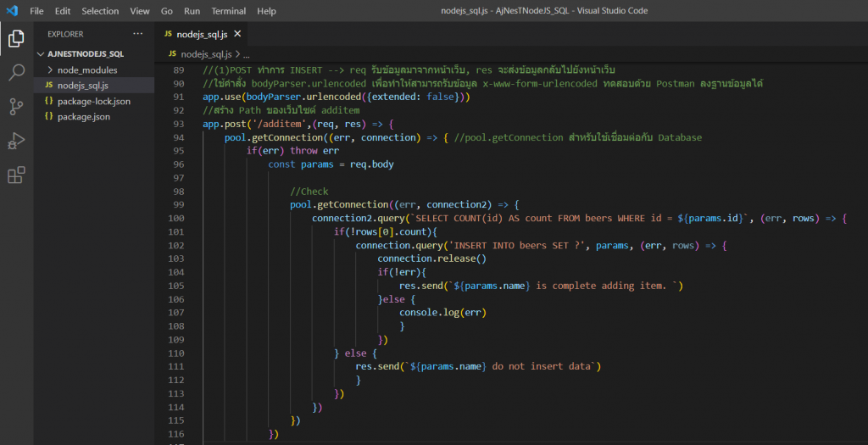Open the Run and Debug view
Screen dimensions: 868x445
coord(16,141)
